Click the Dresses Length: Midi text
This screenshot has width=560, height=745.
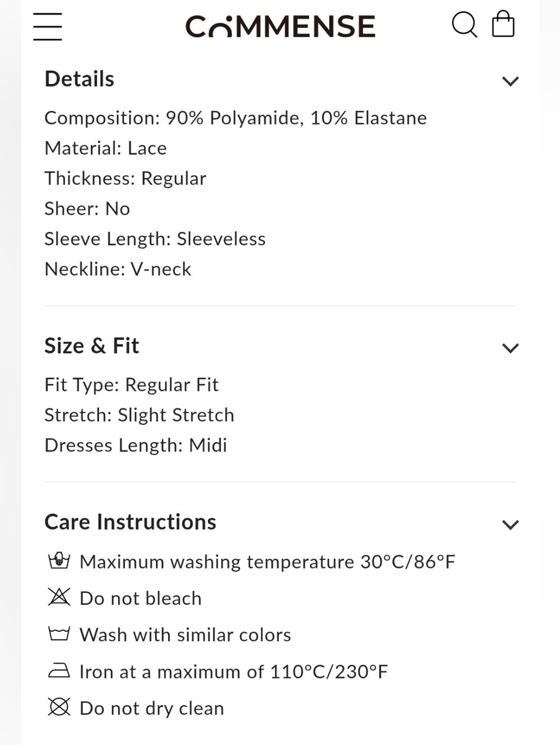[136, 445]
